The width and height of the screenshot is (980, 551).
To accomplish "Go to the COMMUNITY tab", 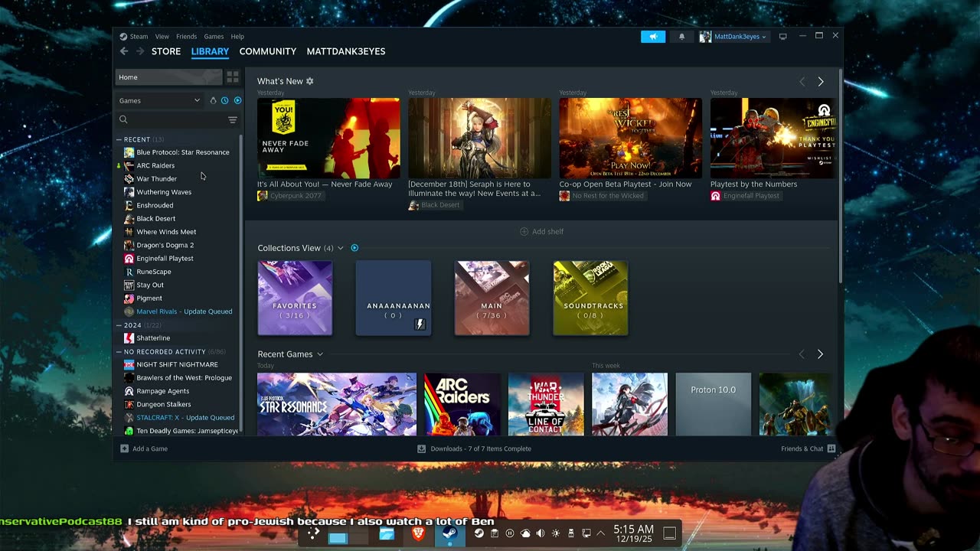I will tap(268, 51).
